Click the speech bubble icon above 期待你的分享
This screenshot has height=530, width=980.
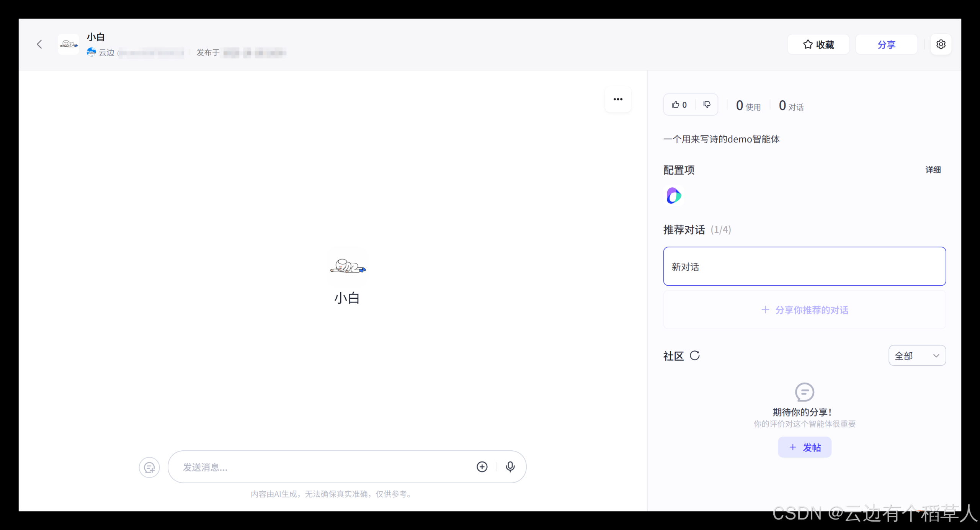point(804,392)
